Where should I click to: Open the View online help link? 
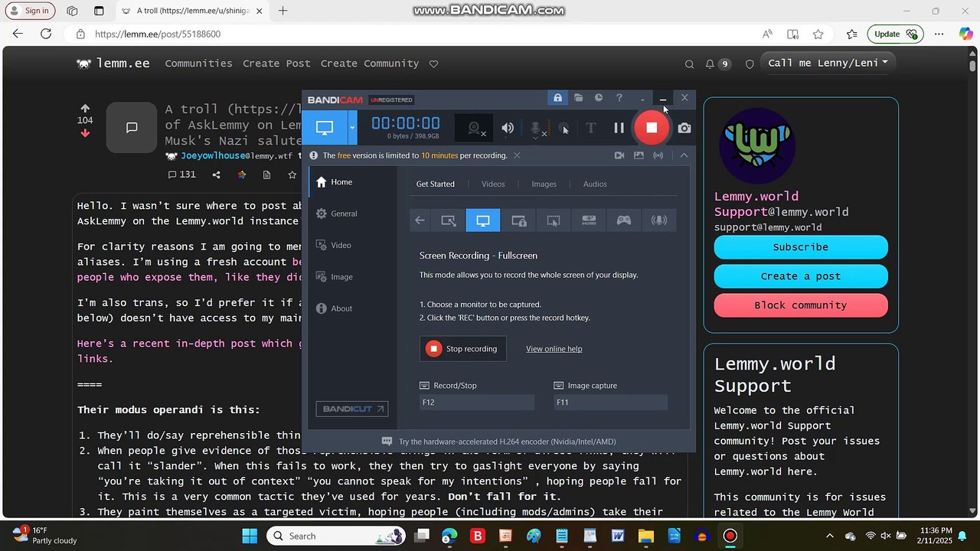coord(554,349)
